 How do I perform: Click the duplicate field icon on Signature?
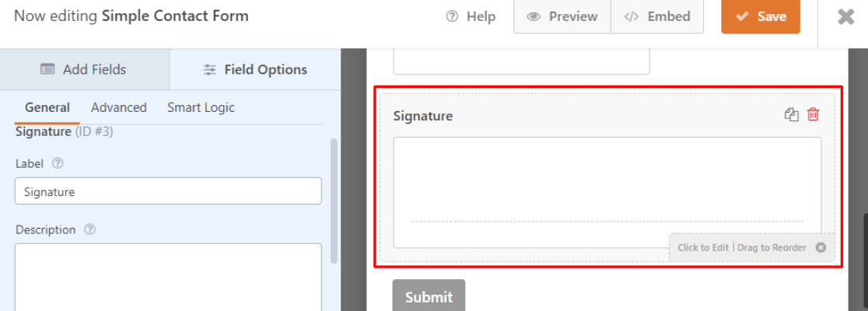[791, 115]
